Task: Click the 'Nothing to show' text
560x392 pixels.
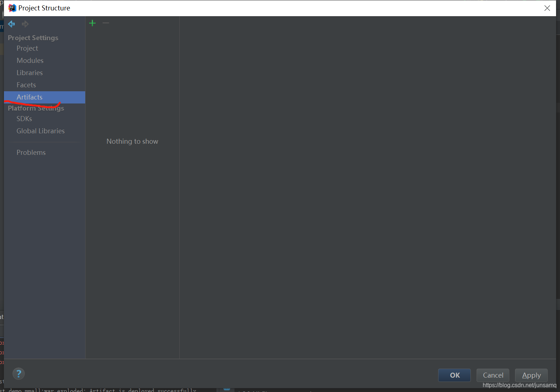Action: pos(132,141)
